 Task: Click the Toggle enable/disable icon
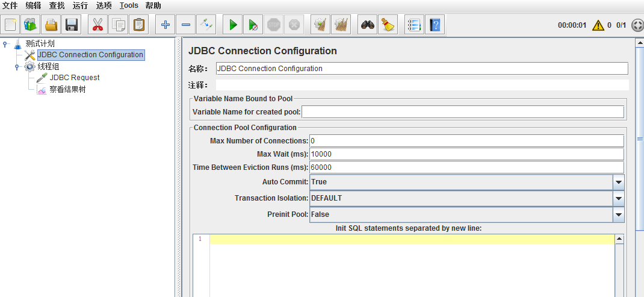point(206,25)
